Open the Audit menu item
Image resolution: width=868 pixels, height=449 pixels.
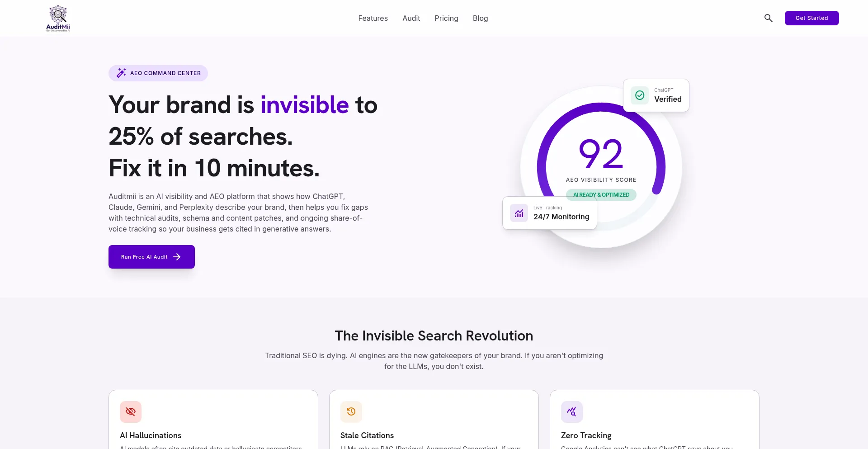tap(411, 18)
